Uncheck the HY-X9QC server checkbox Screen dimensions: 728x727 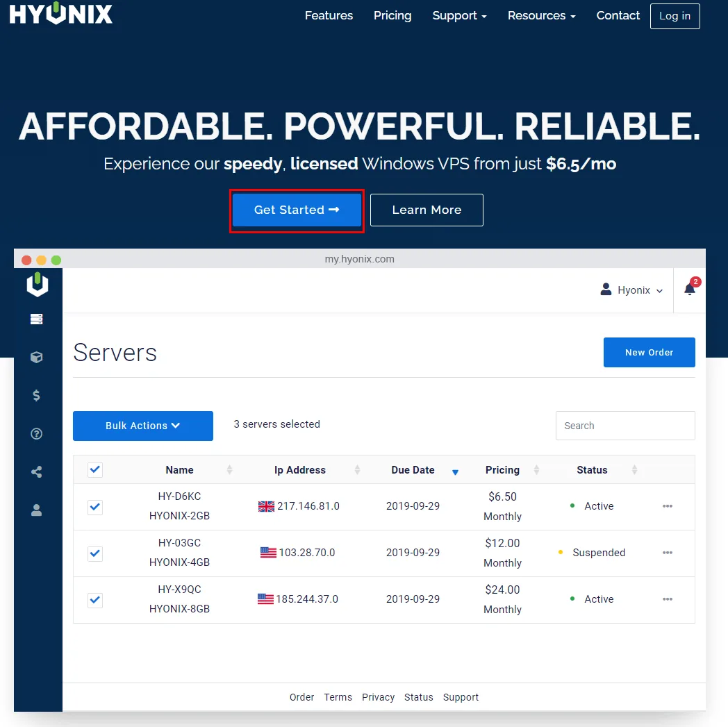[95, 600]
